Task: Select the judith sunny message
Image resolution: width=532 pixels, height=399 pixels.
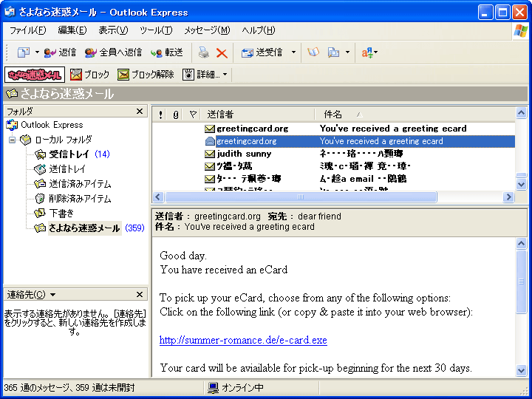Action: click(333, 154)
